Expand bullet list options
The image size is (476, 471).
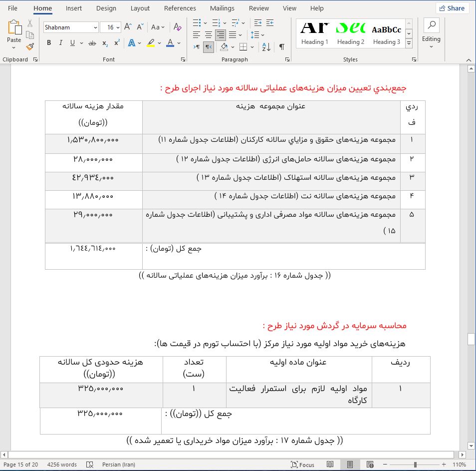[x=205, y=23]
